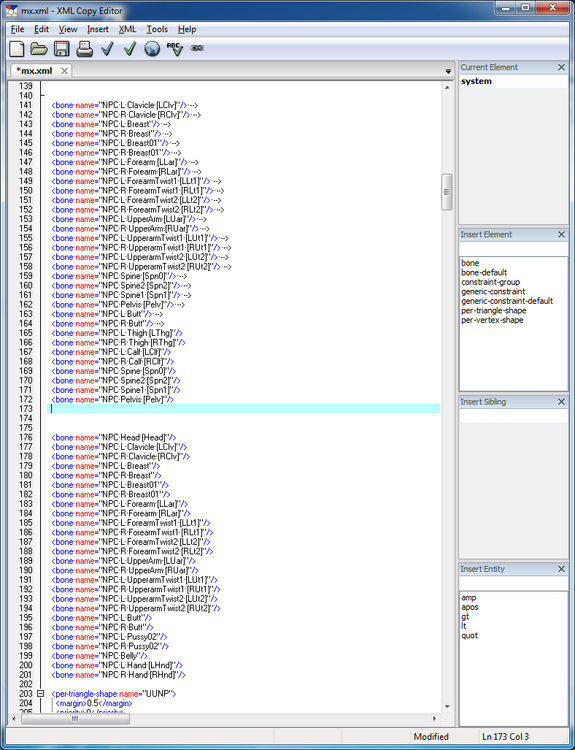Open the XML menu
Screen dimensions: 575x750
[127, 29]
